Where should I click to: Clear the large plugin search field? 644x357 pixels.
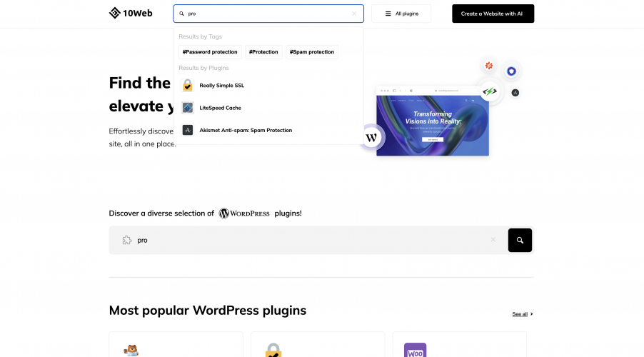point(493,240)
